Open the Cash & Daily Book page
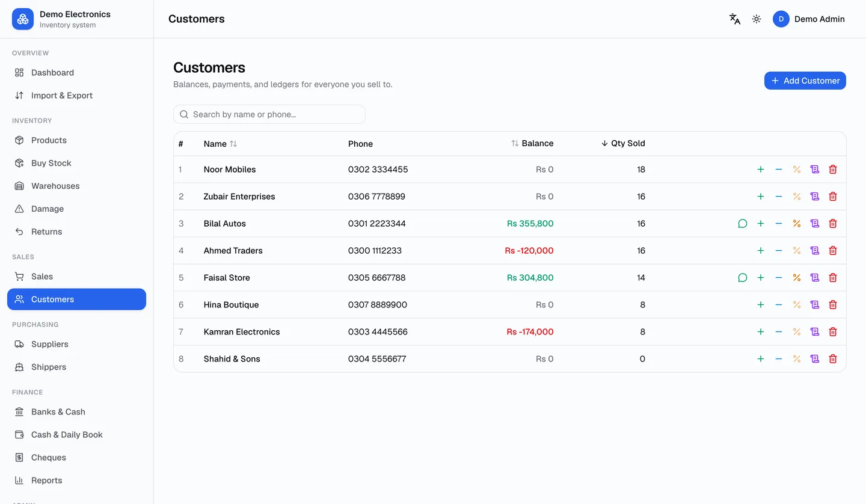 pos(76,435)
